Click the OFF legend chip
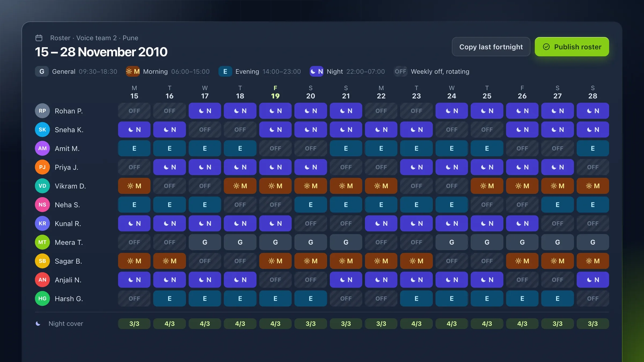 [x=400, y=71]
